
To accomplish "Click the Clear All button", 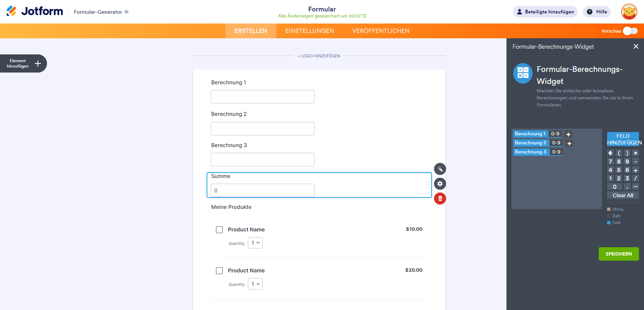I will click(623, 195).
